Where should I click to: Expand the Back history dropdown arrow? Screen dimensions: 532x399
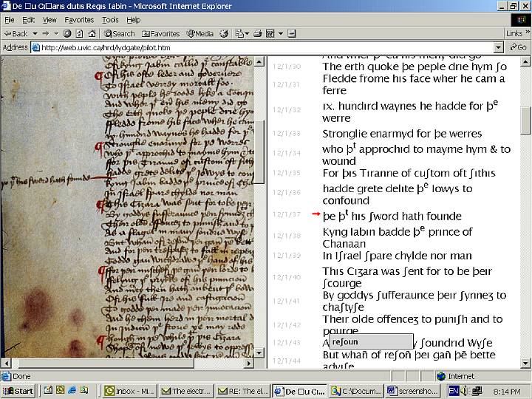click(34, 33)
